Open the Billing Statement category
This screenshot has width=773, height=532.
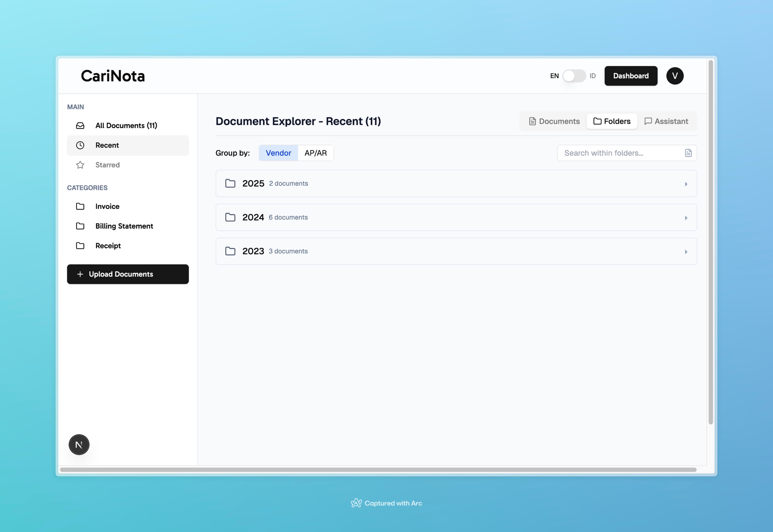[128, 226]
